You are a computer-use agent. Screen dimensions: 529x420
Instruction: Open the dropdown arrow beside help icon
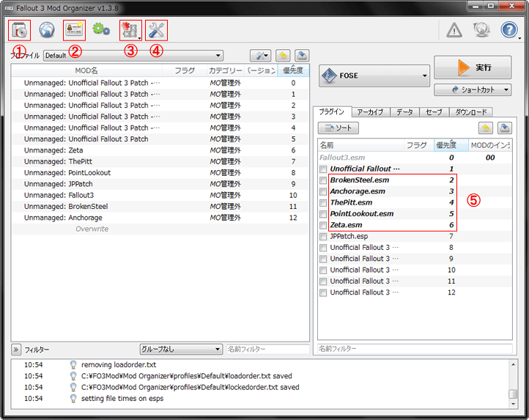(520, 38)
